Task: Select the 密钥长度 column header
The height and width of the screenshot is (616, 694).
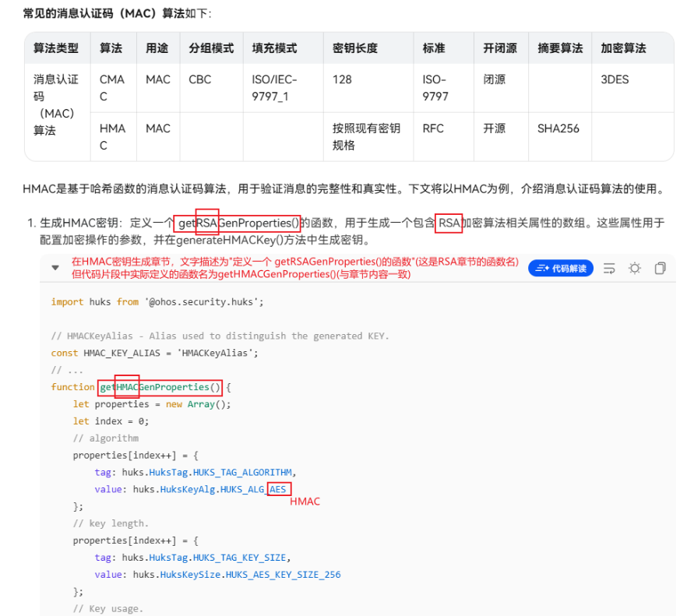Action: point(355,48)
